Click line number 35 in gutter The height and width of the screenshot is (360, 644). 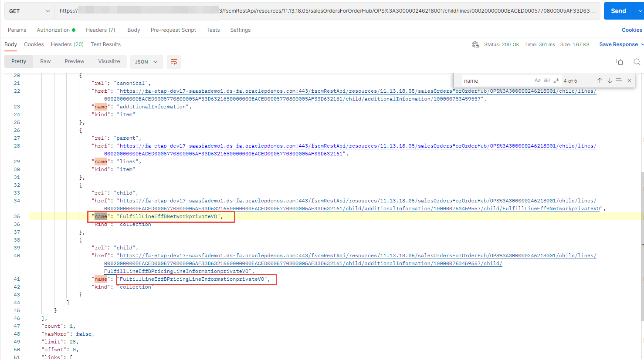[x=17, y=216]
